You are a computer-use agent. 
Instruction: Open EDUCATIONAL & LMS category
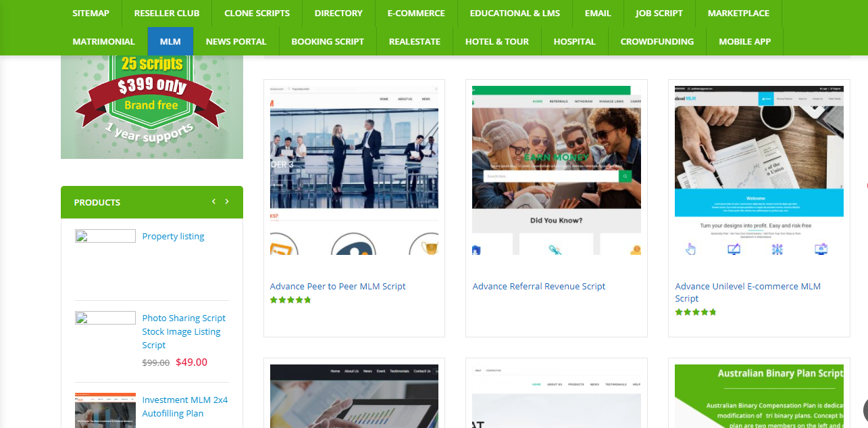(x=515, y=13)
